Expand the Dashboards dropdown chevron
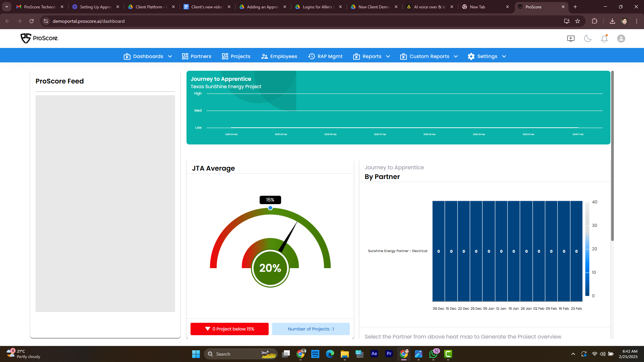Image resolution: width=644 pixels, height=362 pixels. click(170, 56)
